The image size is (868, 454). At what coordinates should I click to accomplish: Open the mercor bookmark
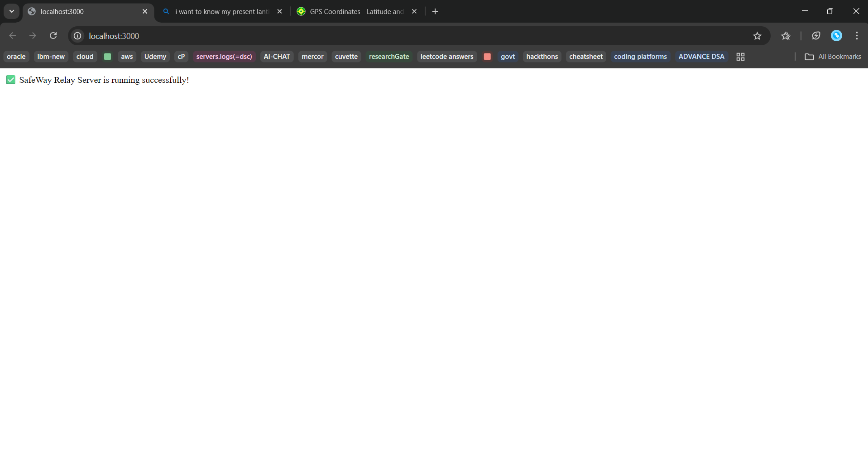(x=312, y=57)
